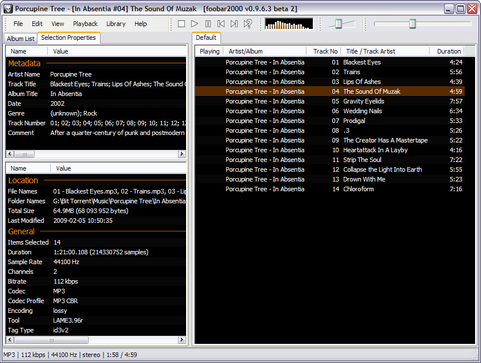Select track 07 Prodigal
Image resolution: width=481 pixels, height=363 pixels.
330,121
